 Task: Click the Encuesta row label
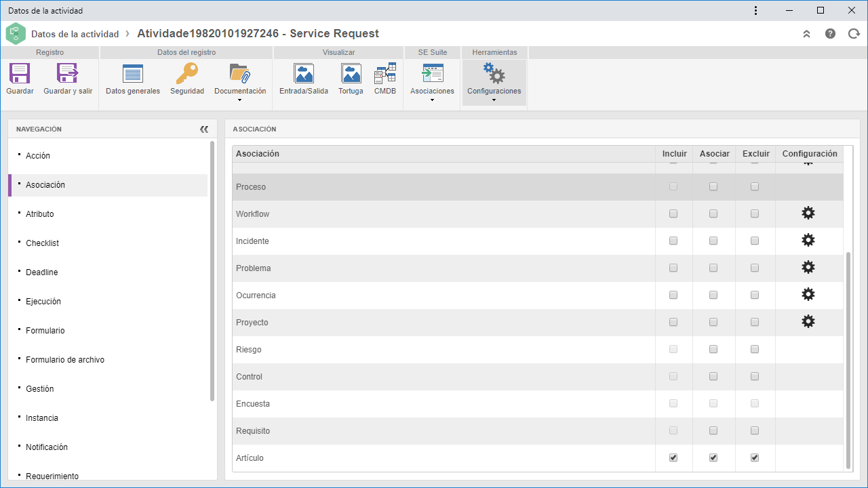253,404
